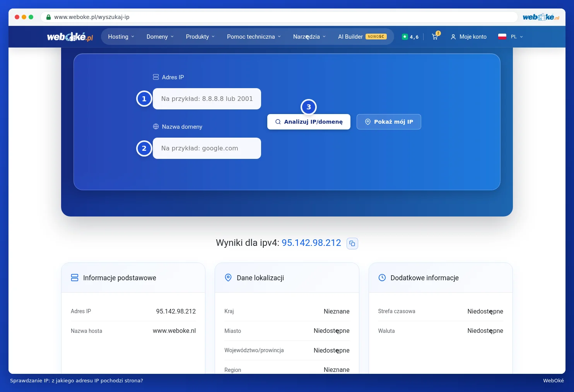Expand the Hosting menu
The height and width of the screenshot is (392, 574).
(x=121, y=37)
